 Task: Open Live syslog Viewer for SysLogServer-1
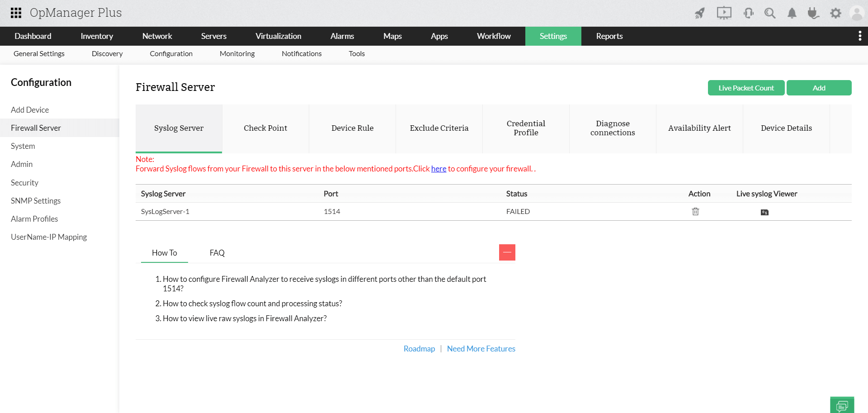point(764,212)
